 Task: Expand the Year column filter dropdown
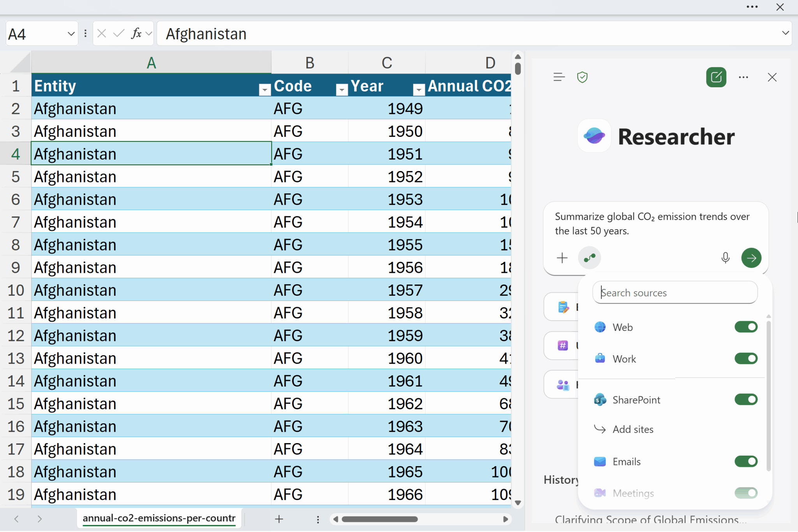tap(418, 90)
